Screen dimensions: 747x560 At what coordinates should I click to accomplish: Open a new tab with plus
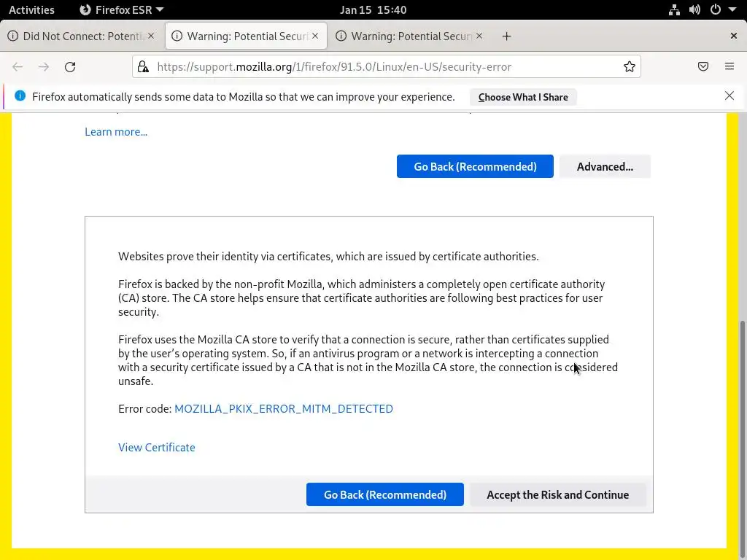(x=506, y=36)
